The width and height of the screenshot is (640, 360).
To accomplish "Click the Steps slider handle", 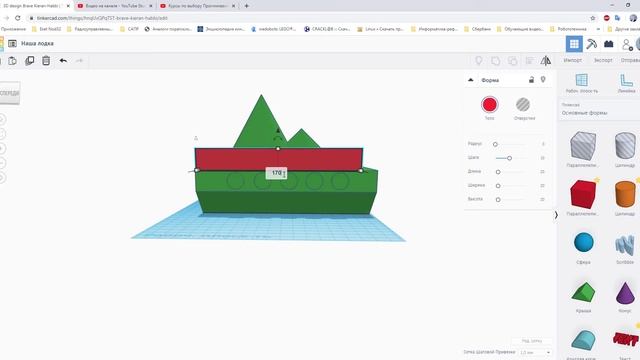I will tap(509, 158).
